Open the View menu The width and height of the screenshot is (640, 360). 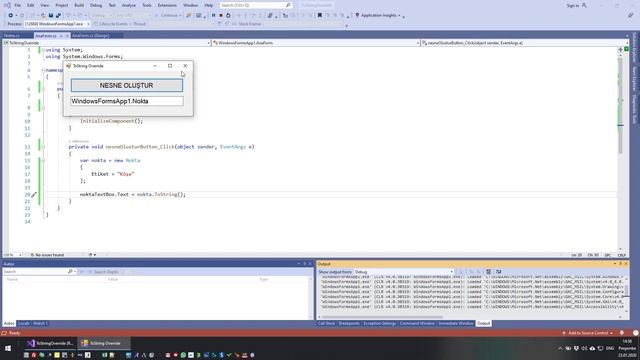[x=45, y=5]
